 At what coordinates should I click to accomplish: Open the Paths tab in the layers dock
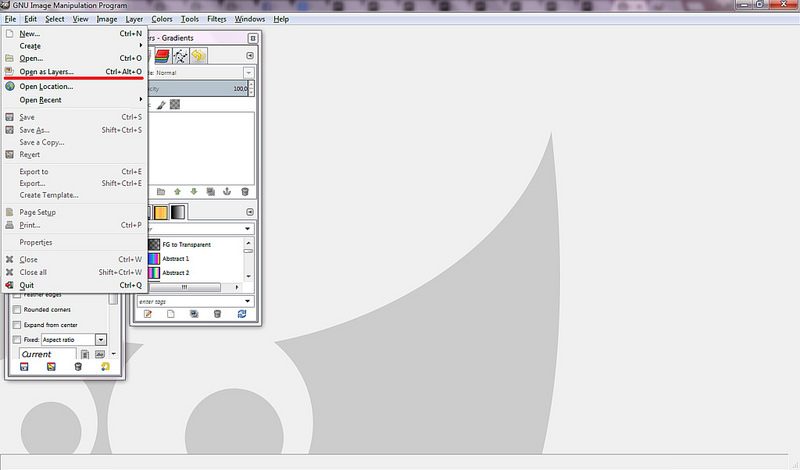(x=180, y=56)
